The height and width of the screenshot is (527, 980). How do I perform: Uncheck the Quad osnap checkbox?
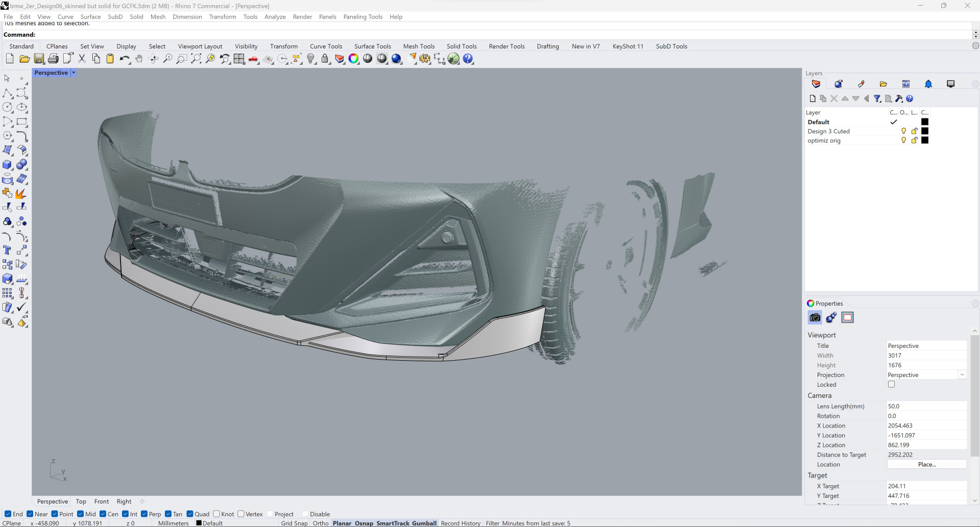pyautogui.click(x=190, y=514)
